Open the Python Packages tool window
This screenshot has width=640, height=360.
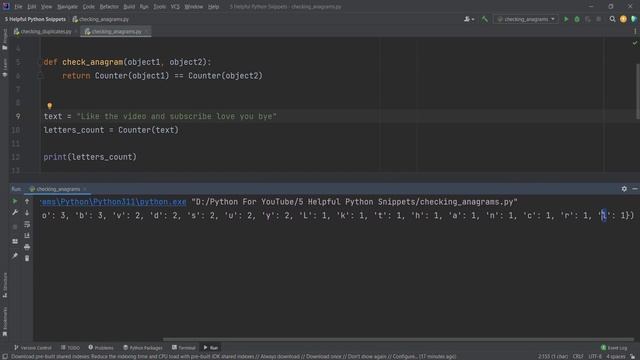tap(143, 348)
